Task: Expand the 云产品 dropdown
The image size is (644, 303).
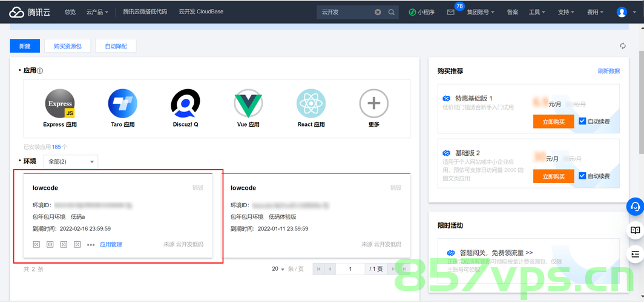Action: 97,12
